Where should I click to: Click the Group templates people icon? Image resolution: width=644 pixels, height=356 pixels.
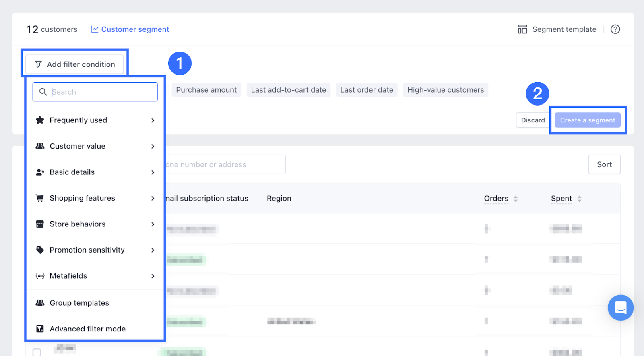(40, 303)
